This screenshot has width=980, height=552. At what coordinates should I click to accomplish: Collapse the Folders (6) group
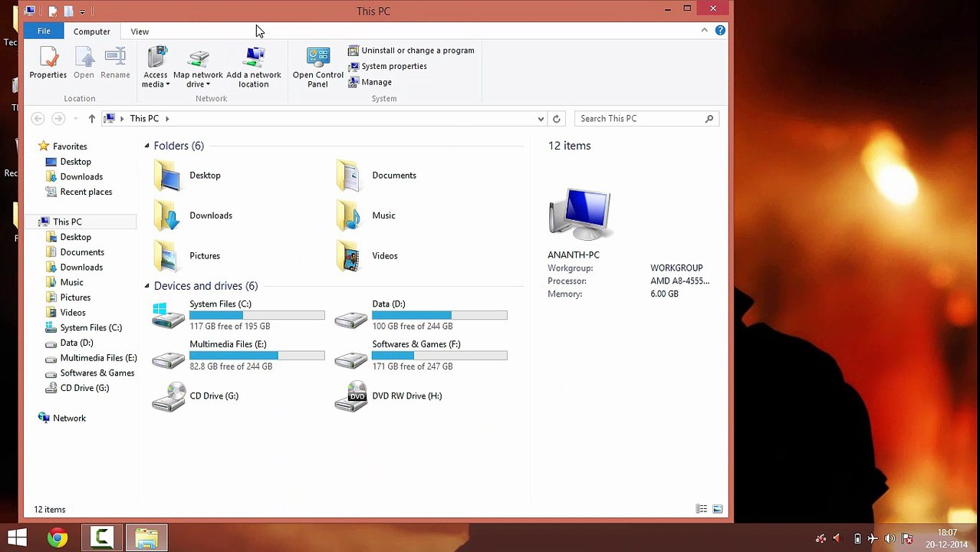coord(146,146)
